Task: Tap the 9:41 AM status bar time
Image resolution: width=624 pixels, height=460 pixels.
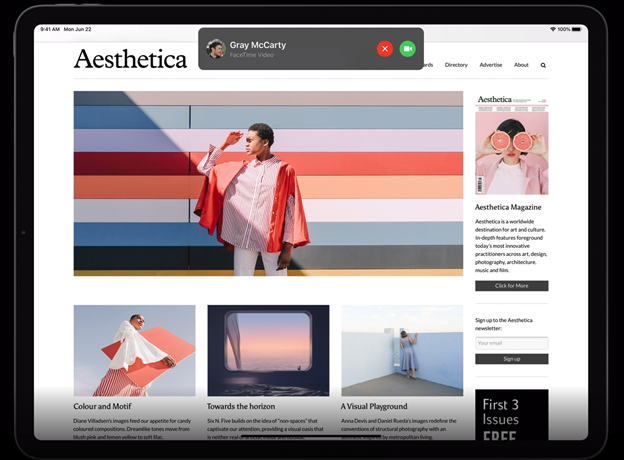Action: pyautogui.click(x=50, y=29)
